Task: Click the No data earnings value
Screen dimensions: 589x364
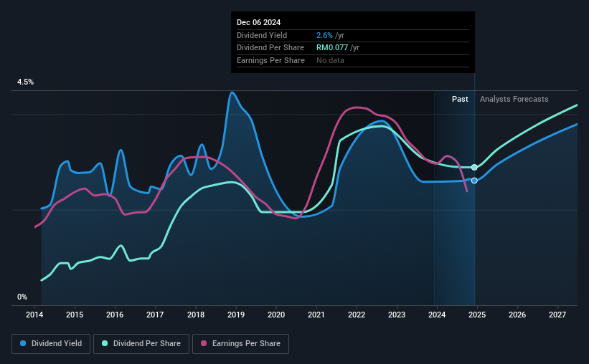Action: tap(330, 60)
